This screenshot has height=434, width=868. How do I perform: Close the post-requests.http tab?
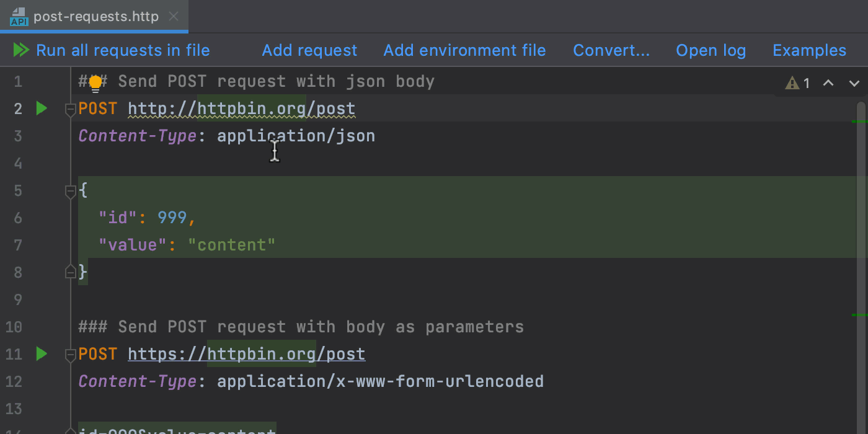[174, 17]
